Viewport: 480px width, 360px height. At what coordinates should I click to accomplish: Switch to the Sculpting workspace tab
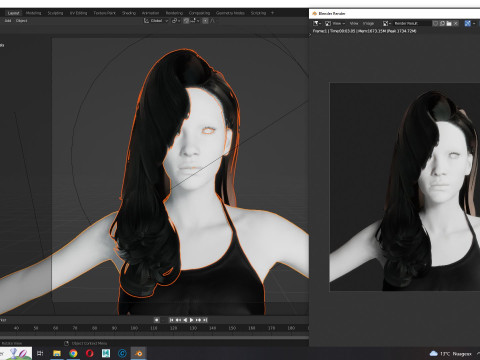[55, 13]
